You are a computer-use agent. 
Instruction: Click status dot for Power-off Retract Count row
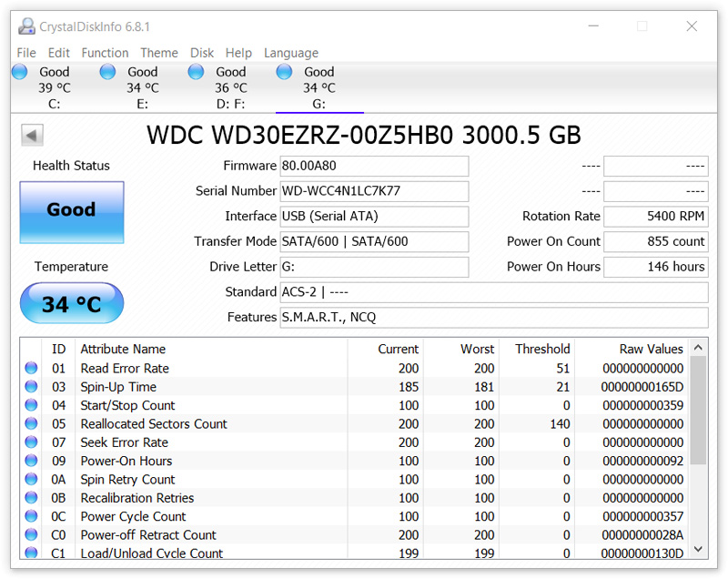coord(31,535)
